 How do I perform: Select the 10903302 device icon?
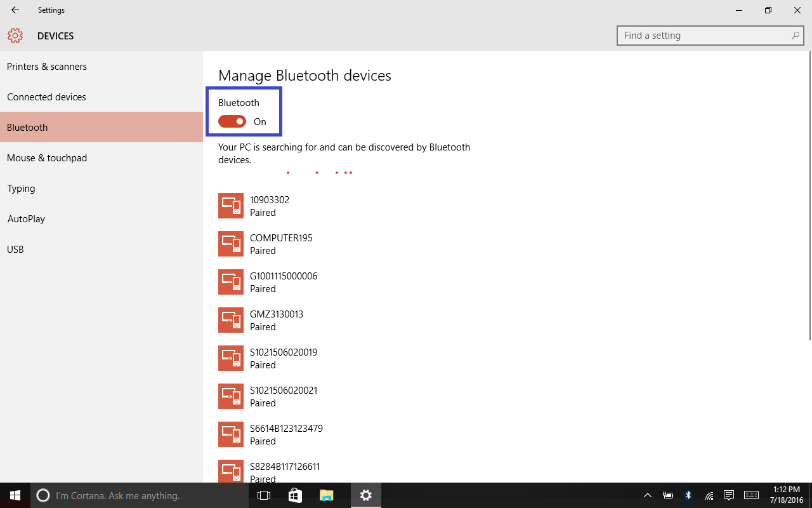click(x=231, y=206)
